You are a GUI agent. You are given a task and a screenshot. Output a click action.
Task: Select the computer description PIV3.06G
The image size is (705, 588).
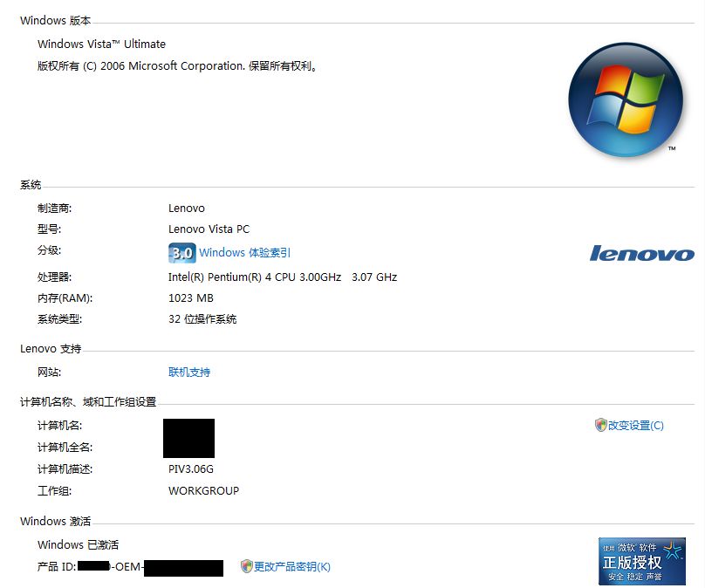(191, 469)
